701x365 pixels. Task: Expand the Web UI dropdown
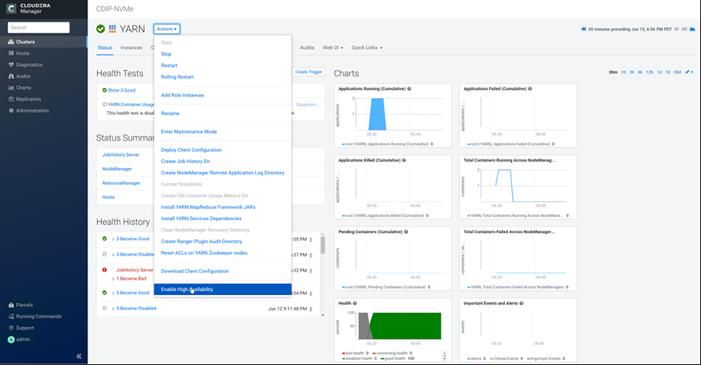click(333, 47)
